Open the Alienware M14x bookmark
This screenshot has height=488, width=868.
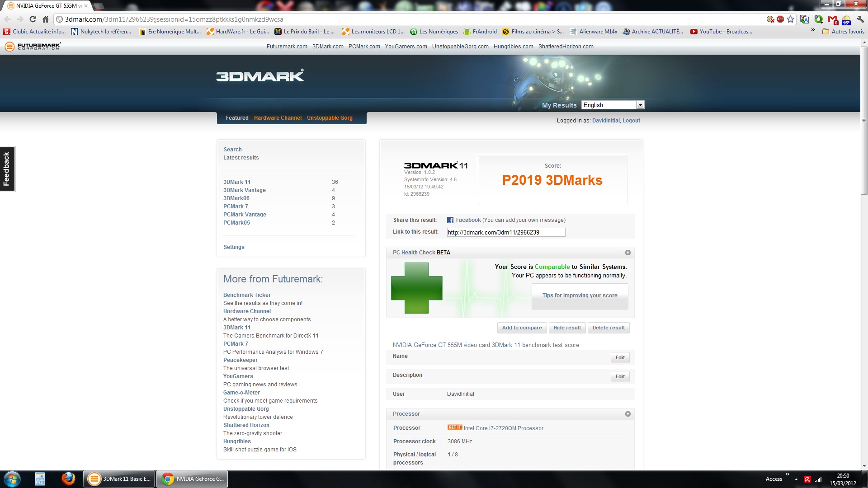[594, 32]
